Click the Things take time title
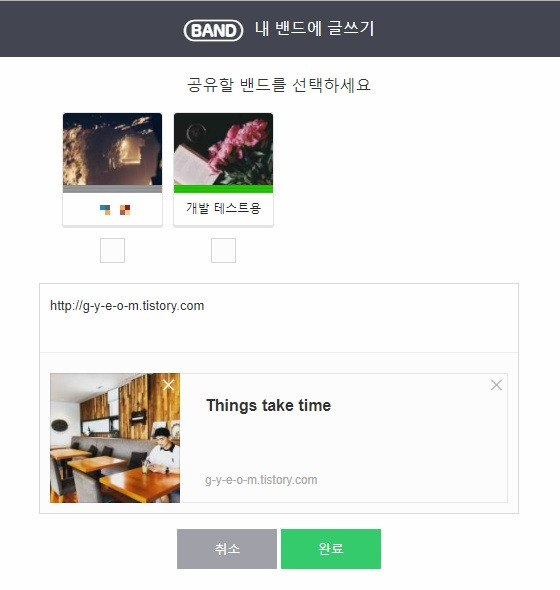Viewport: 560px width, 590px height. coord(269,406)
